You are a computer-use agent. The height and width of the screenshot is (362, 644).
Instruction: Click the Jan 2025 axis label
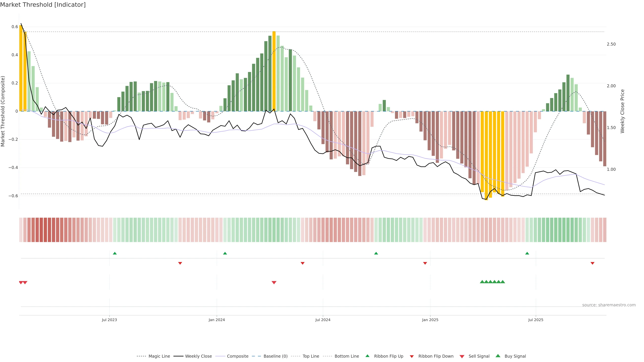point(430,320)
